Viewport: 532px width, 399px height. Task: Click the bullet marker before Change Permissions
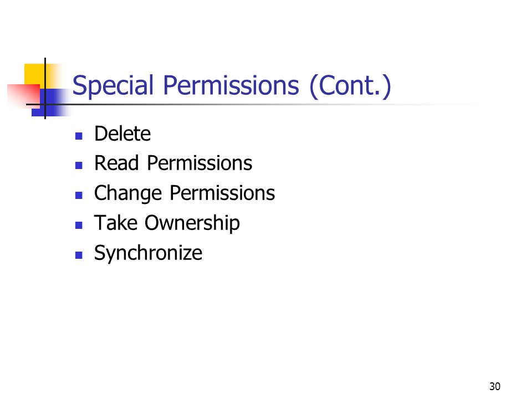click(x=79, y=196)
